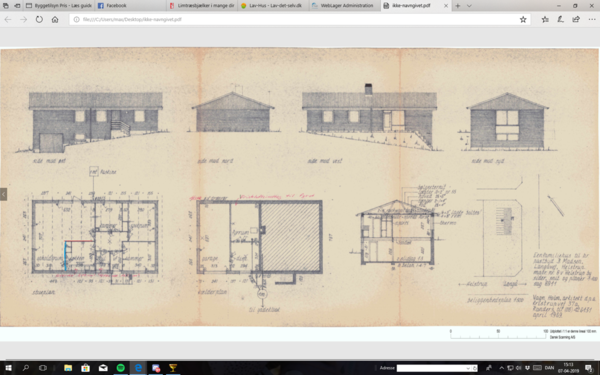Open a new browser tab
The width and height of the screenshot is (600, 375).
click(458, 6)
